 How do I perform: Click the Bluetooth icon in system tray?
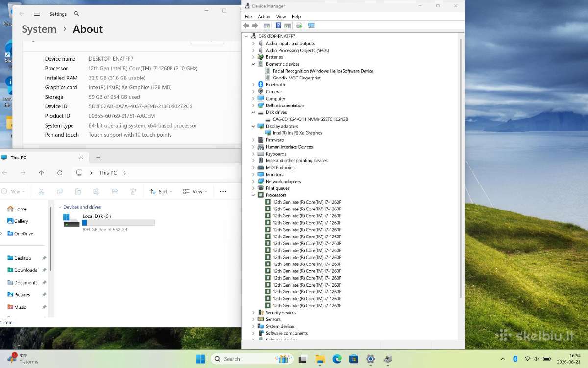click(x=515, y=359)
